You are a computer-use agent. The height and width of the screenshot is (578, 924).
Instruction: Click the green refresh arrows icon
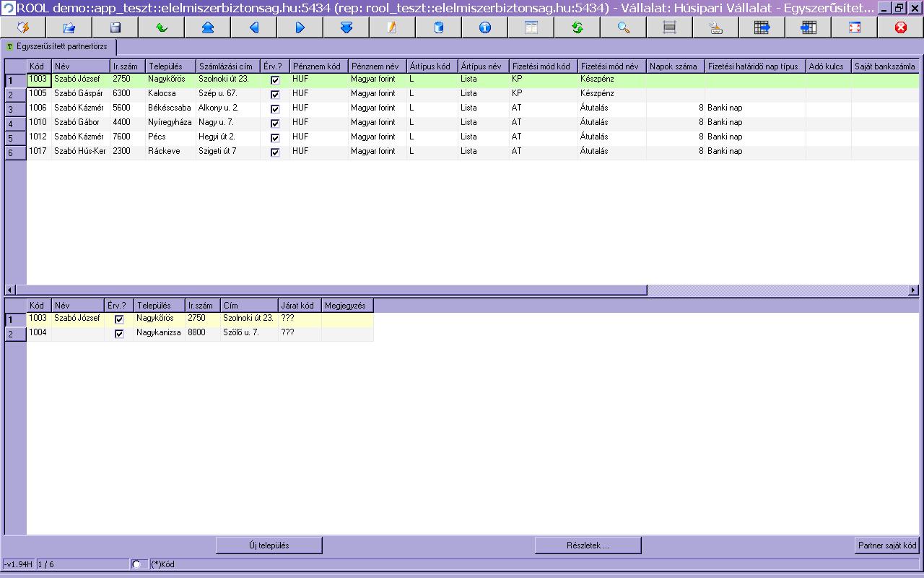[577, 27]
